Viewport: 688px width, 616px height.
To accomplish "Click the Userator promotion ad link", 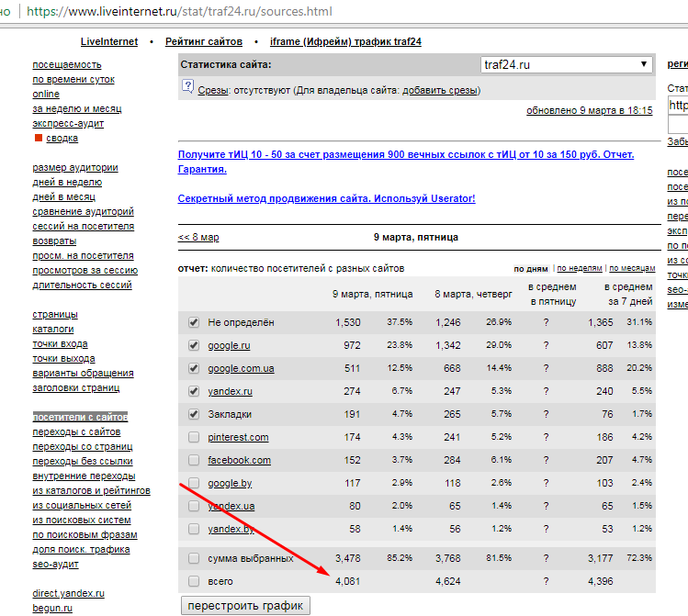I will (x=326, y=198).
